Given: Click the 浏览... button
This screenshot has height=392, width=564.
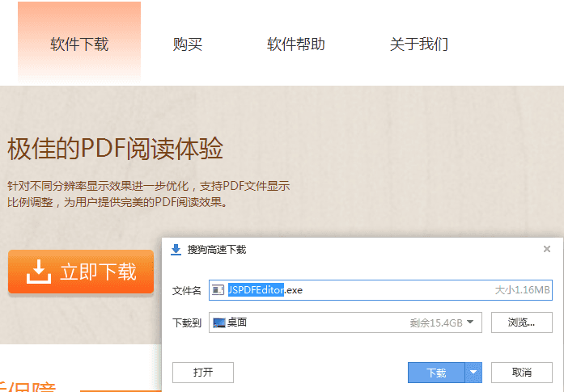Looking at the screenshot, I should 522,322.
